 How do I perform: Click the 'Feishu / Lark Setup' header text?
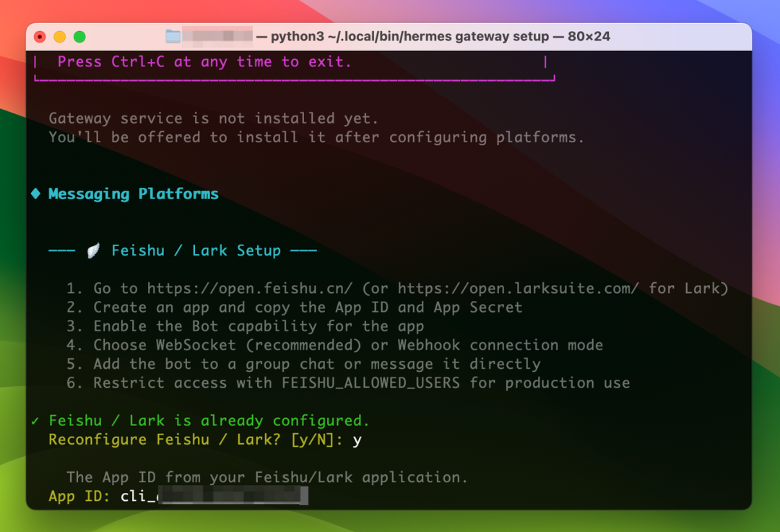pyautogui.click(x=196, y=250)
